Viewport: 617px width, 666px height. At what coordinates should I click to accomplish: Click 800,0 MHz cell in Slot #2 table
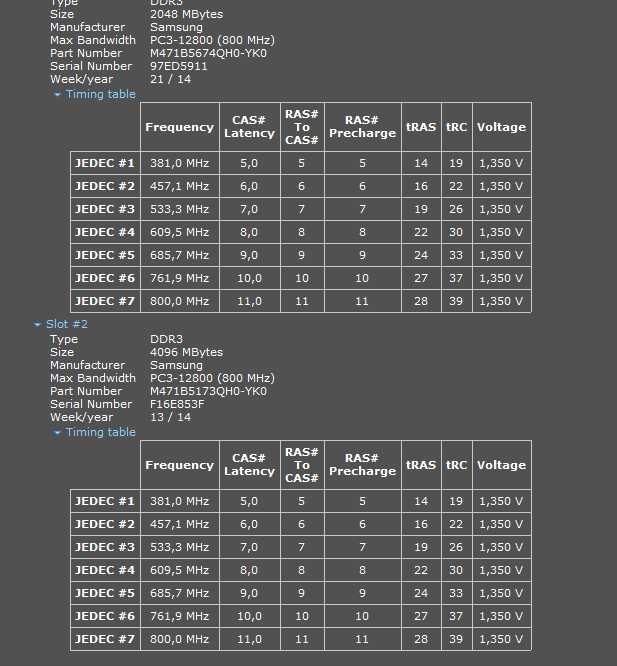click(180, 639)
